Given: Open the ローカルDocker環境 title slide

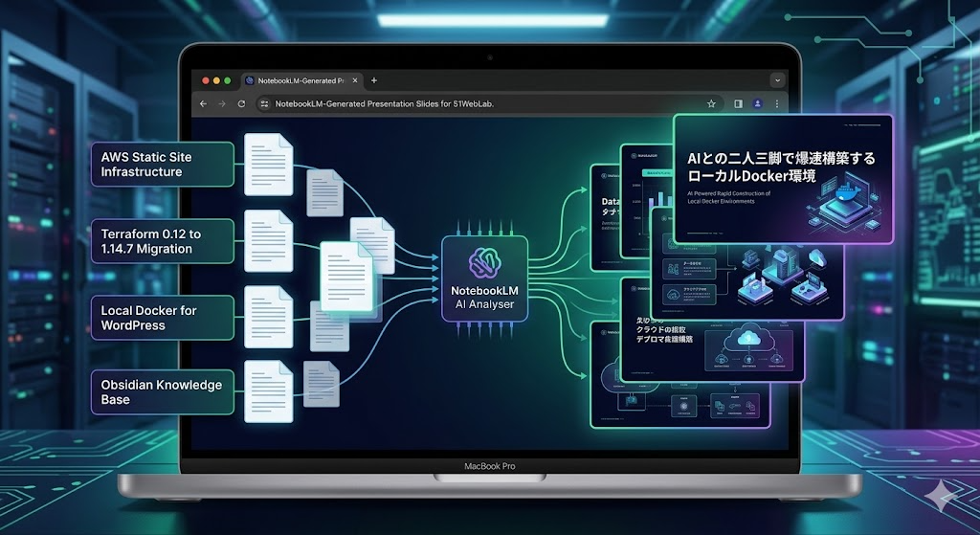Looking at the screenshot, I should pos(783,179).
